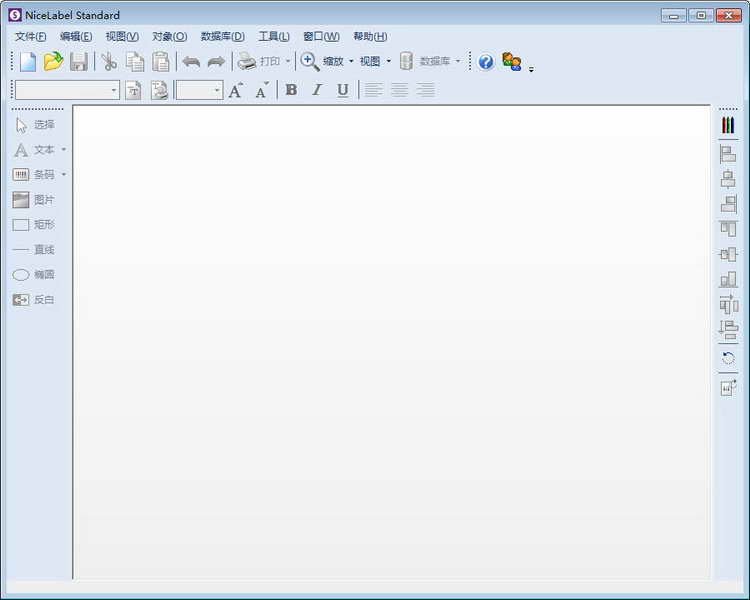Image resolution: width=750 pixels, height=600 pixels.
Task: Open the 视图(V) menu
Action: coord(122,36)
